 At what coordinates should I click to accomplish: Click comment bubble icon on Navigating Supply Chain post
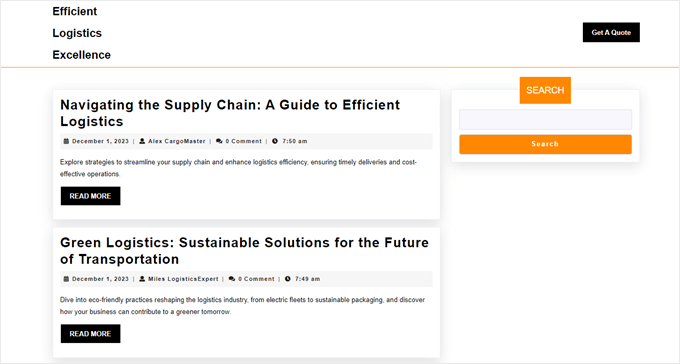point(219,141)
